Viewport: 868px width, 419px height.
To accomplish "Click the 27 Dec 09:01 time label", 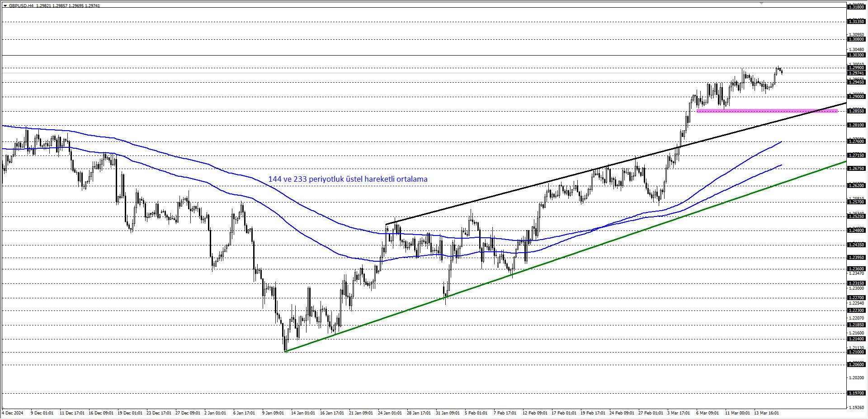I will pyautogui.click(x=188, y=413).
